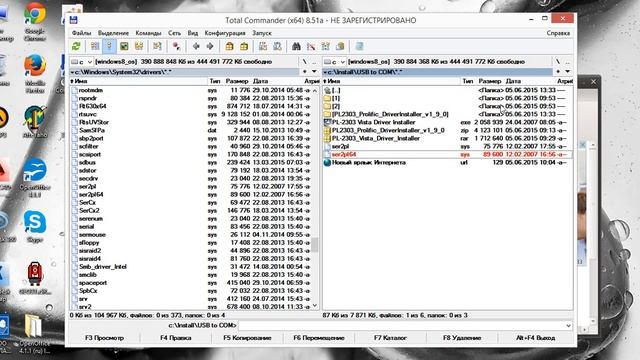Viewport: 640px width, 360px height.
Task: Click the F3 Просмотр button
Action: (104, 338)
